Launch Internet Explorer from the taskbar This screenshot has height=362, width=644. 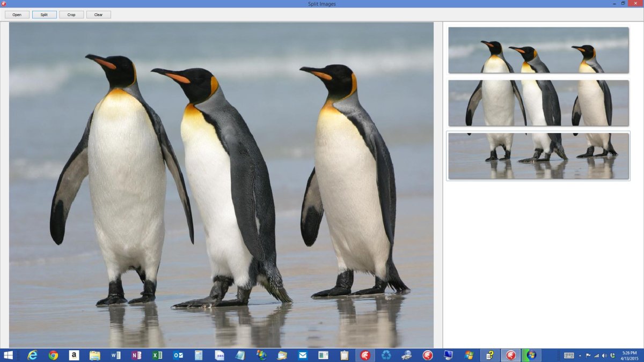coord(33,355)
